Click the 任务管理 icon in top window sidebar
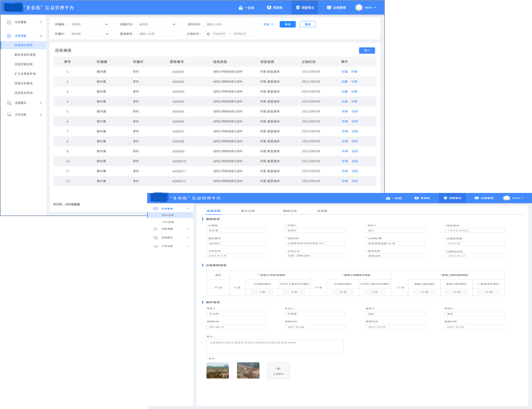Screen dimensions: 532x409 pos(9,22)
